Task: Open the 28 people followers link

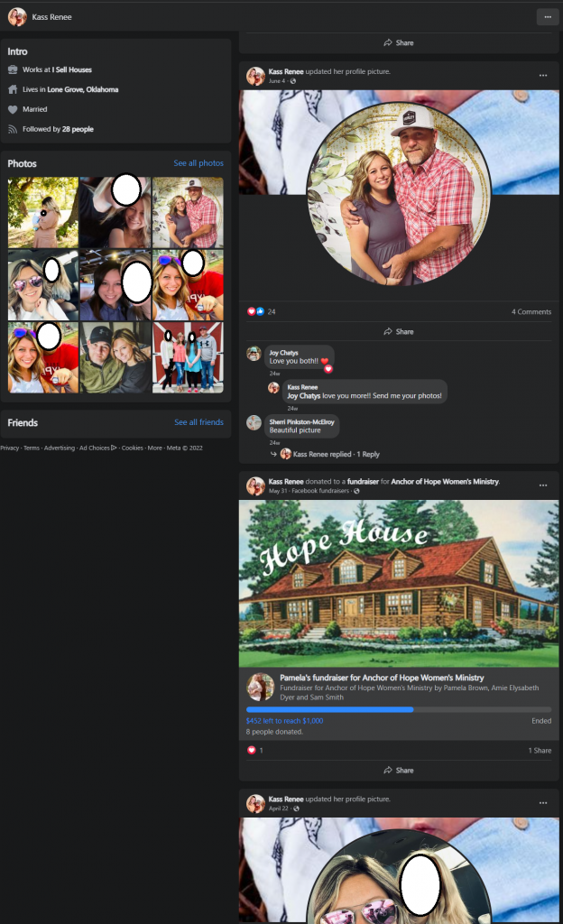Action: 78,129
